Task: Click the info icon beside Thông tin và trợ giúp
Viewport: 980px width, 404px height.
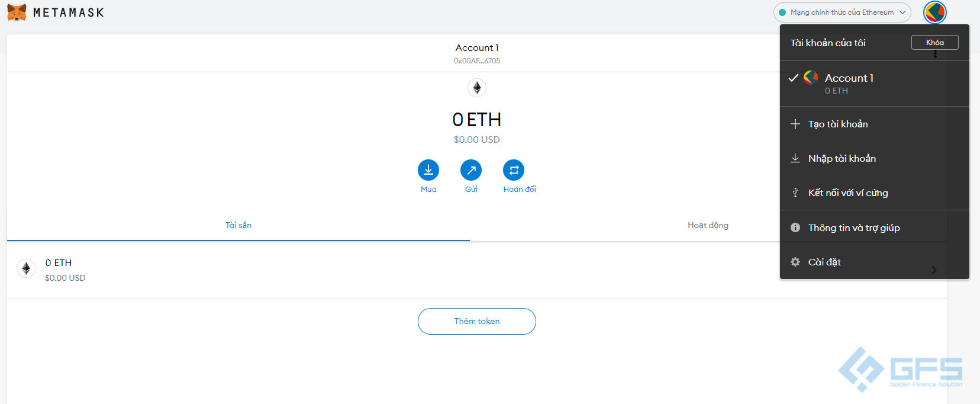Action: coord(795,227)
